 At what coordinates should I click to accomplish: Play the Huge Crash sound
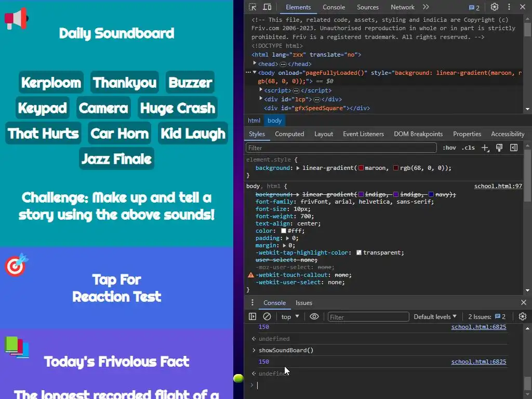pyautogui.click(x=178, y=108)
